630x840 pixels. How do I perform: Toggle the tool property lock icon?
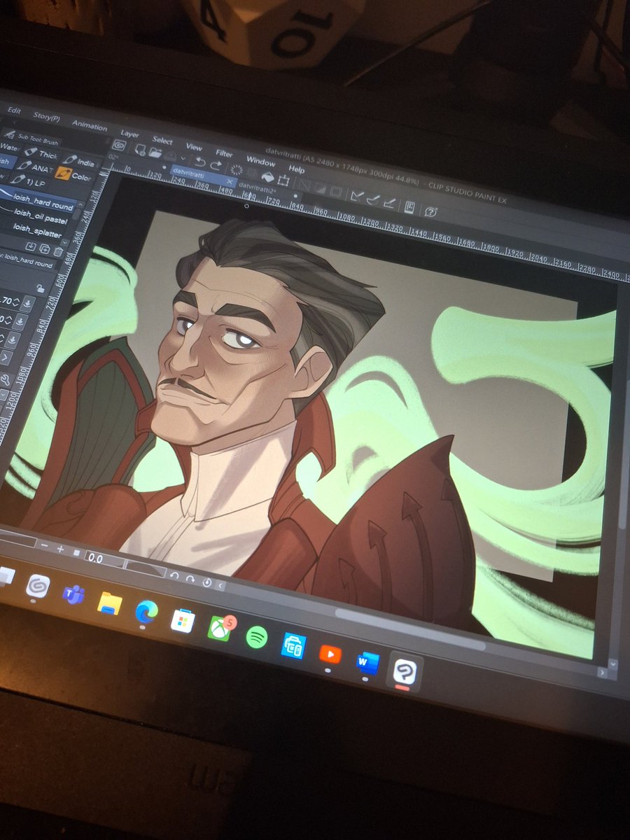[40, 288]
